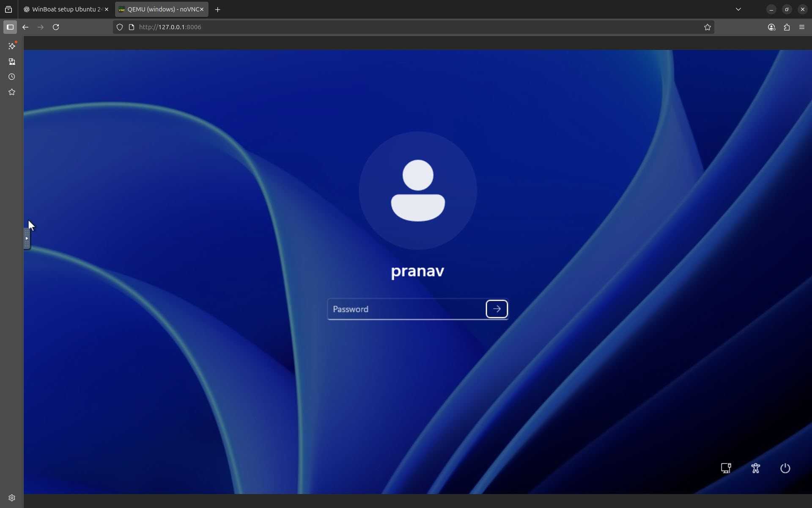Toggle the browser sidebar
812x508 pixels.
[x=10, y=27]
